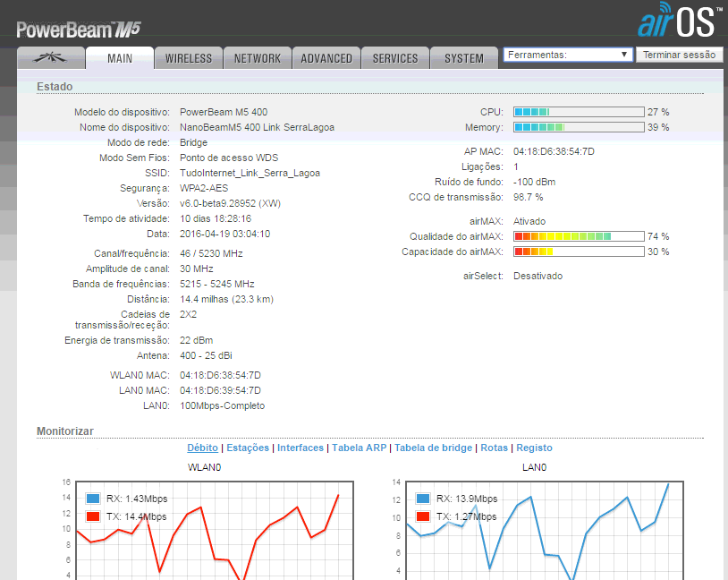The image size is (728, 580).
Task: Click the blue RX legend square in WLAN0 chart
Action: click(x=93, y=499)
